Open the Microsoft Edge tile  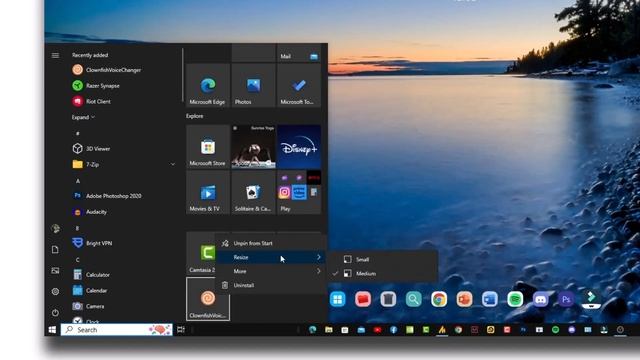pyautogui.click(x=208, y=85)
